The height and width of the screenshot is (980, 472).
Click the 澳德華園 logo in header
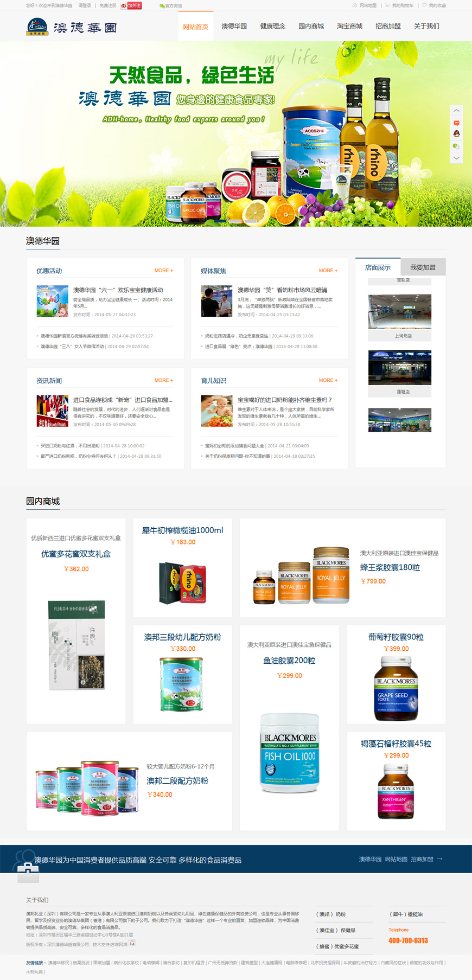coord(72,27)
